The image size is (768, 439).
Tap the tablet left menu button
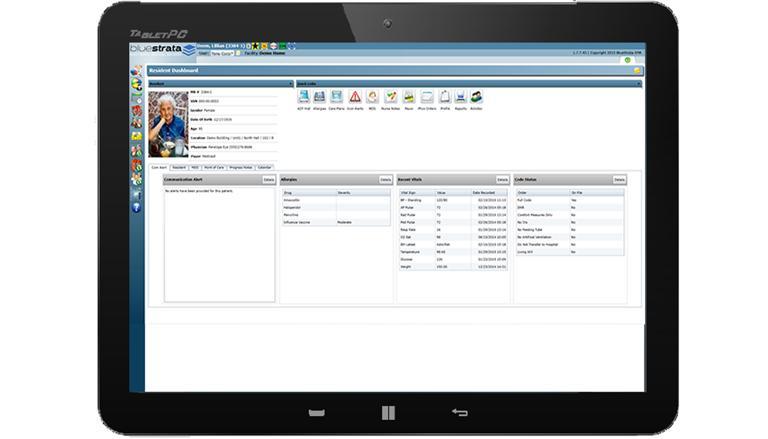pos(316,413)
